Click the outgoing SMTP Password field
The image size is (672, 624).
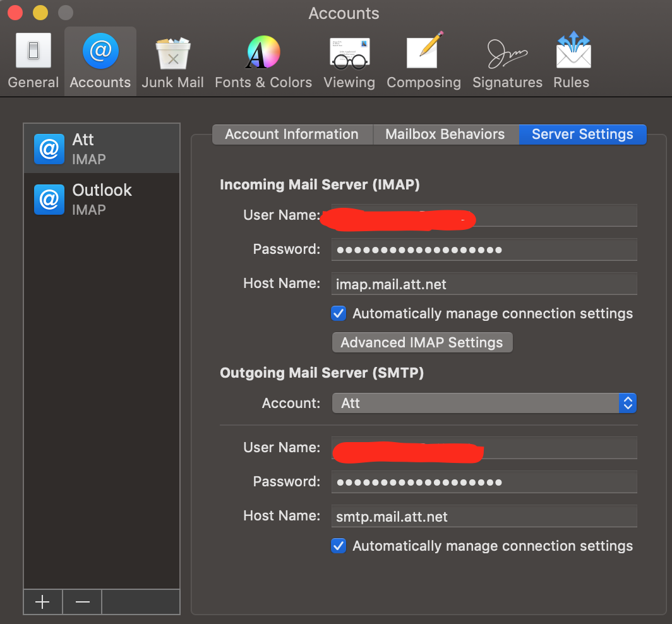tap(484, 482)
